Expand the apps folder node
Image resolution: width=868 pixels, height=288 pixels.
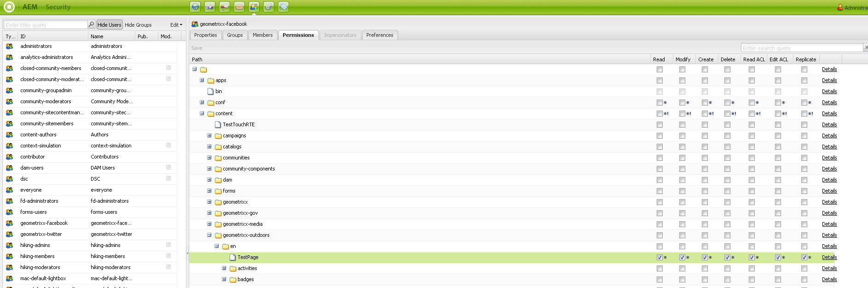pos(202,80)
